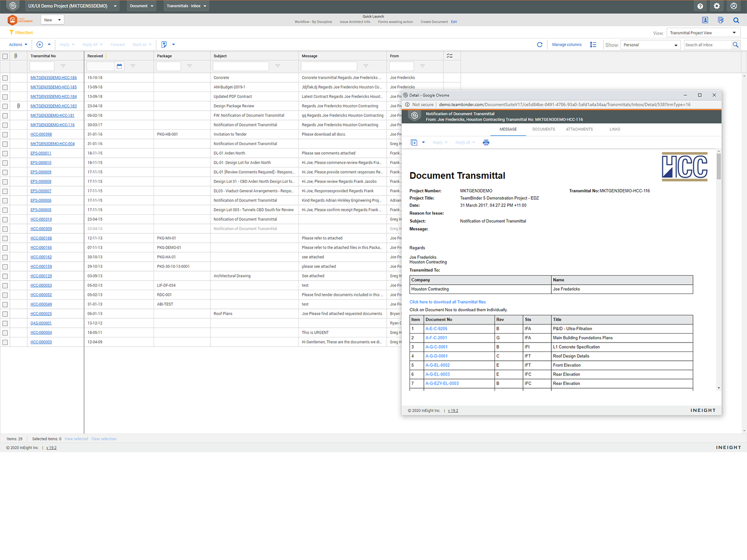Click the document notes icon beside search
Viewport: 747px width, 560px height.
[720, 20]
